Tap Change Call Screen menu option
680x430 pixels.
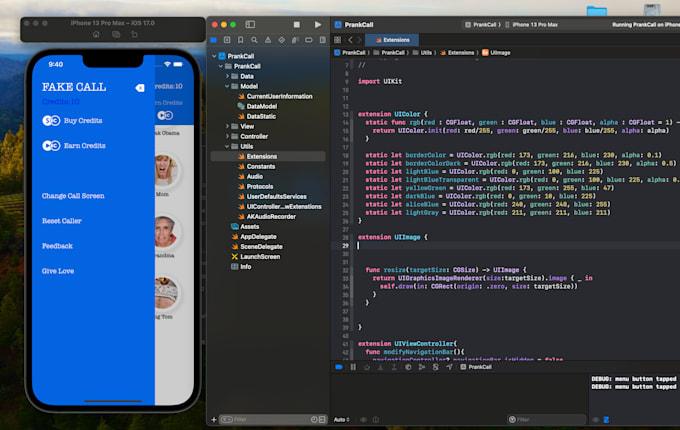coord(73,196)
